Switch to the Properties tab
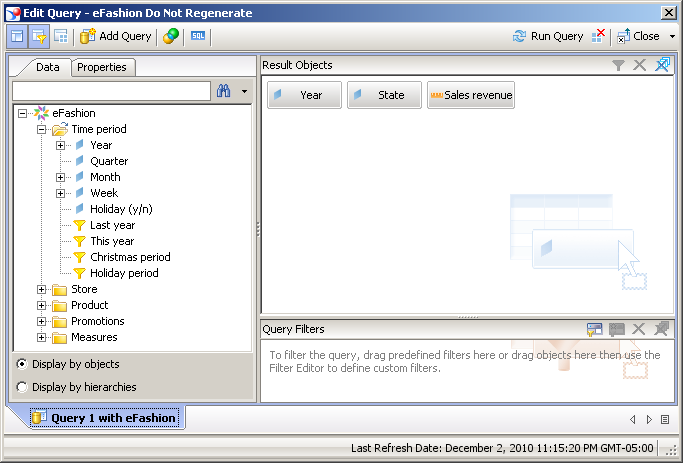This screenshot has width=683, height=463. pyautogui.click(x=102, y=67)
